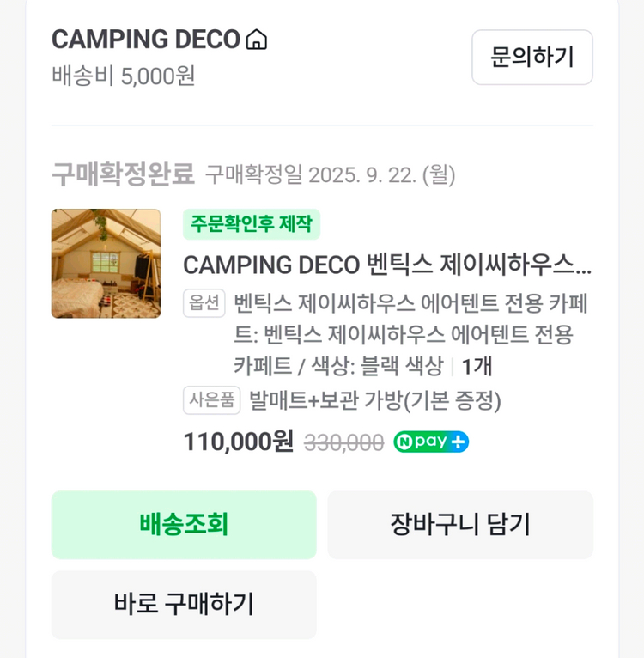Image resolution: width=644 pixels, height=658 pixels.
Task: Click the 구매확정일 2025. 9. 22. date
Action: pos(330,175)
